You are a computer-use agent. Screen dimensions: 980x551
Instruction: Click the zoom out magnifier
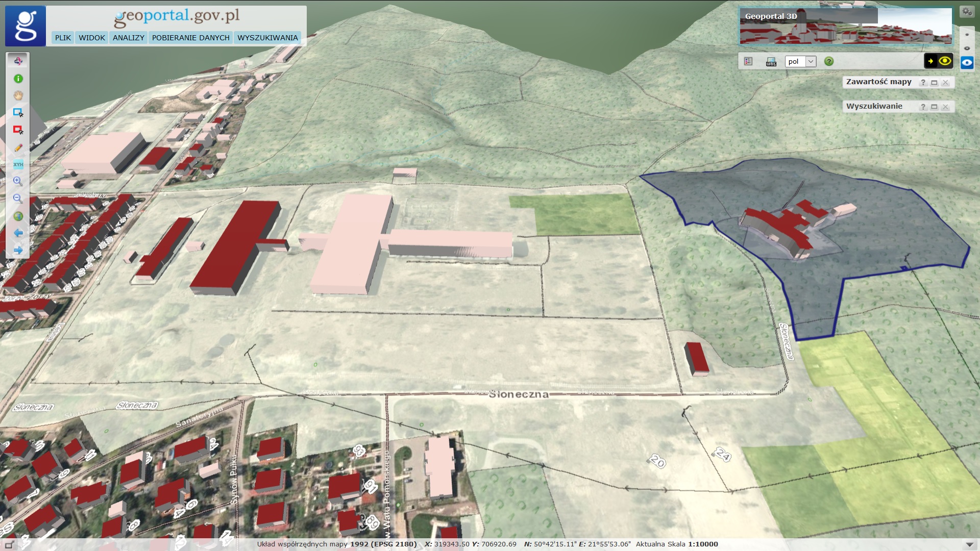point(18,198)
